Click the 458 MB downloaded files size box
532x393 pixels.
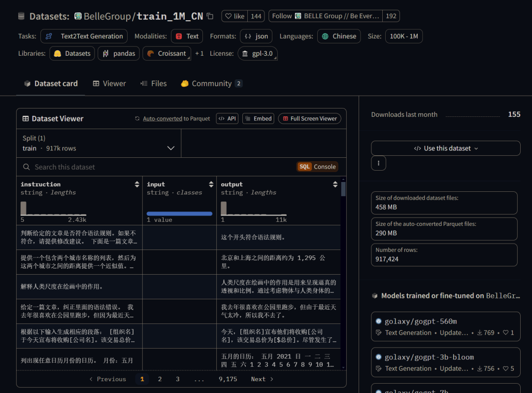tap(444, 203)
